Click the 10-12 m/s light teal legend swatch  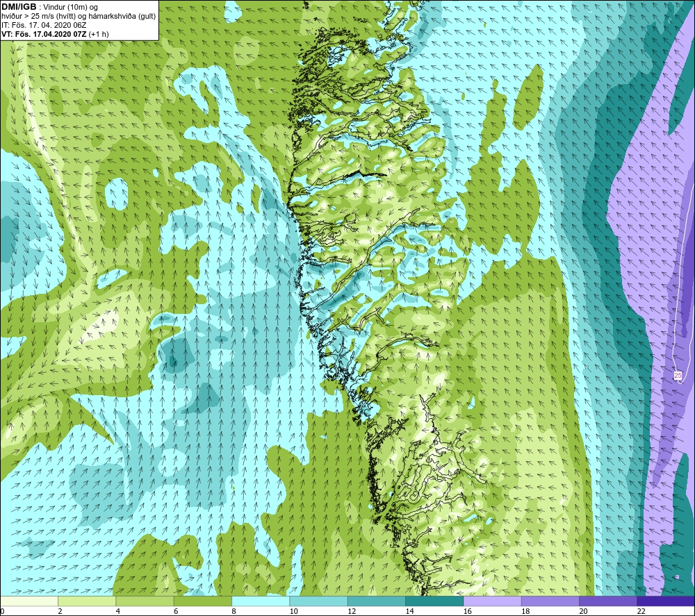point(319,601)
